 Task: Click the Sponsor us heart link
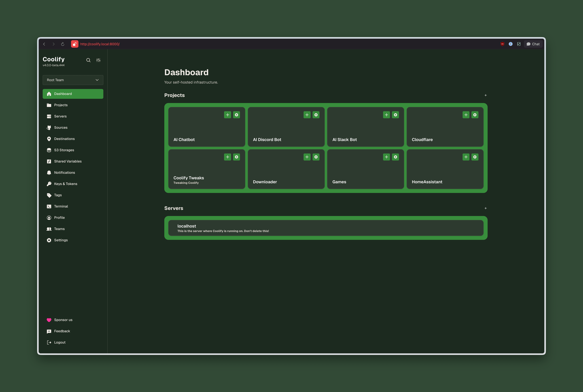[x=63, y=320]
